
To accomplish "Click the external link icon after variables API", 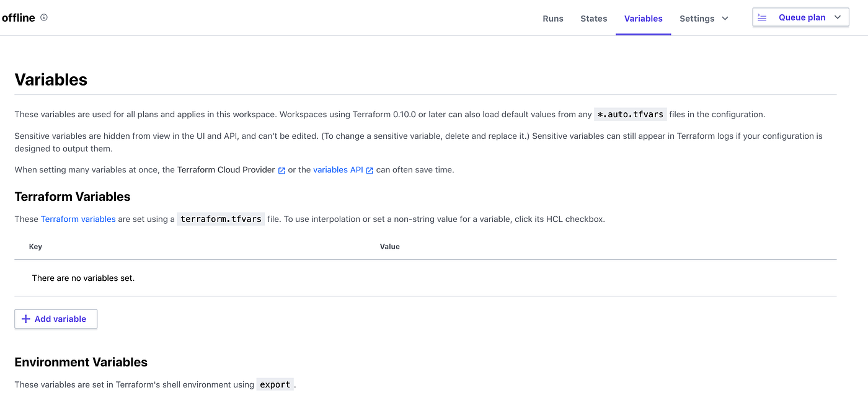I will click(x=370, y=170).
